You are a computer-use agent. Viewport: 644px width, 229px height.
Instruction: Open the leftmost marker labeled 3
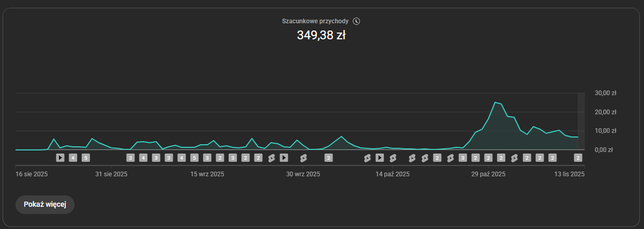coord(130,158)
